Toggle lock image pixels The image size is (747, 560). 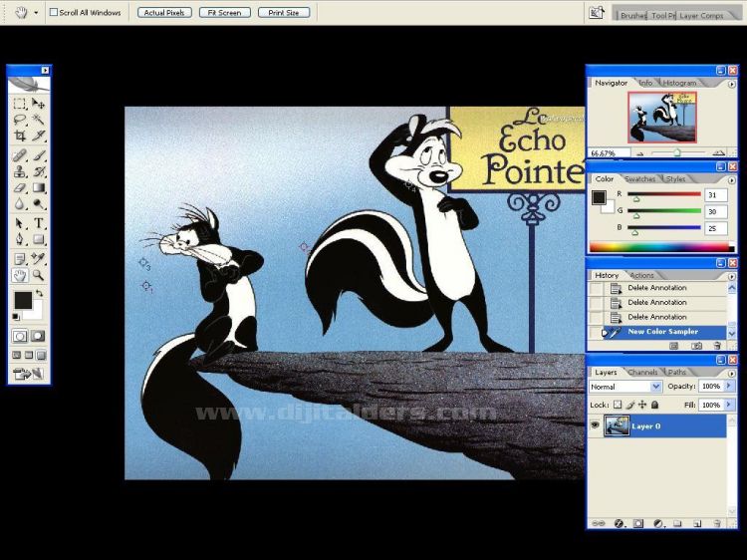(x=629, y=405)
